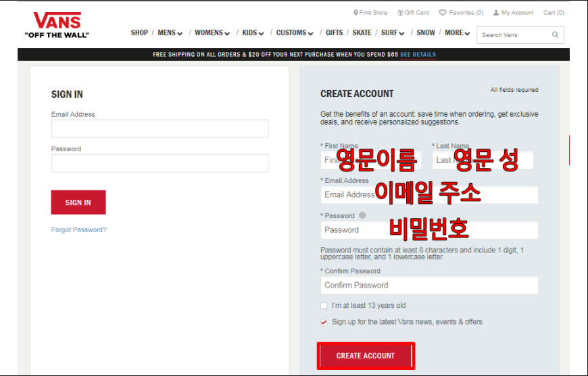Focus the Create Account Email Address field
588x376 pixels.
429,194
